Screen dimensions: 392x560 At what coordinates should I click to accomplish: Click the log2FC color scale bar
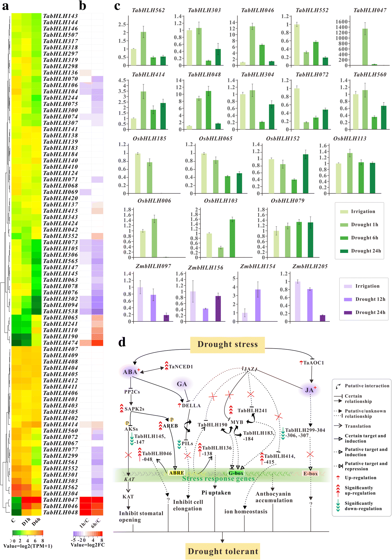[88, 533]
